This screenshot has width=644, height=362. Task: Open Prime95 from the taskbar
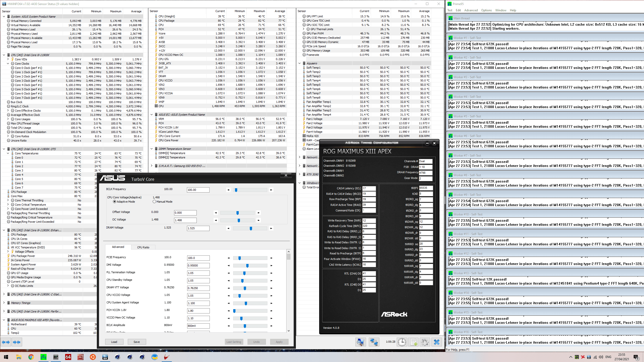pyautogui.click(x=43, y=357)
